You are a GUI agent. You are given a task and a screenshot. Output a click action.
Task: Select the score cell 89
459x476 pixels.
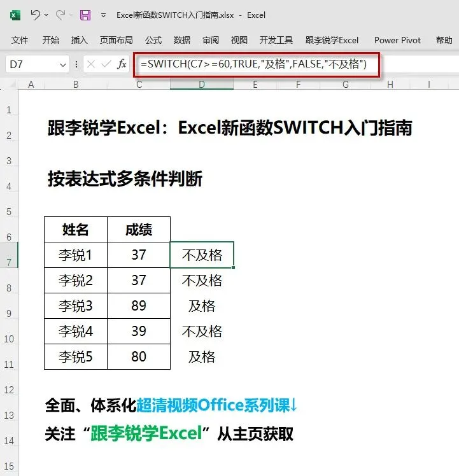[x=139, y=306]
